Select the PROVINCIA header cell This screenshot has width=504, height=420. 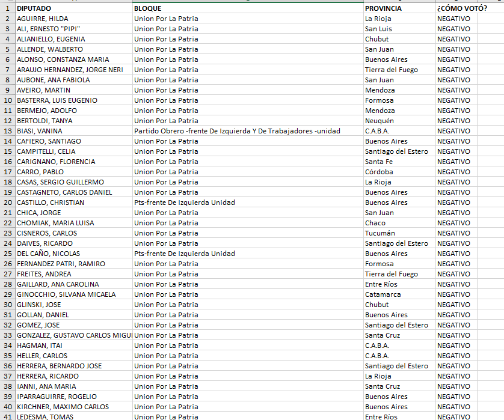click(x=399, y=8)
